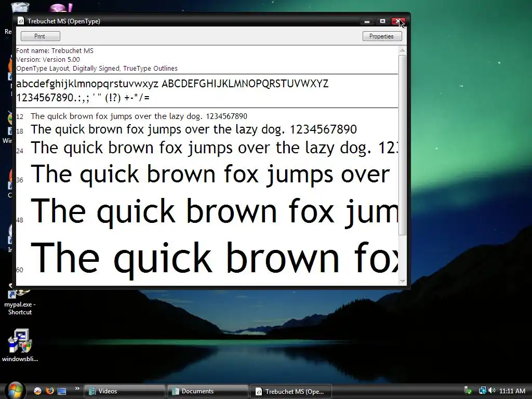Click the 36-point sample sentence
Viewport: 532px width, 399px height.
coord(210,175)
